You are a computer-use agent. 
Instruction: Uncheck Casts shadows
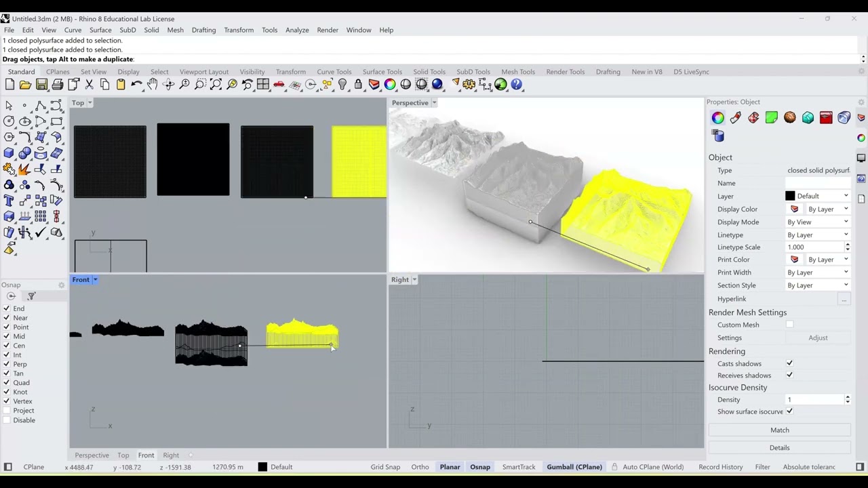click(789, 364)
